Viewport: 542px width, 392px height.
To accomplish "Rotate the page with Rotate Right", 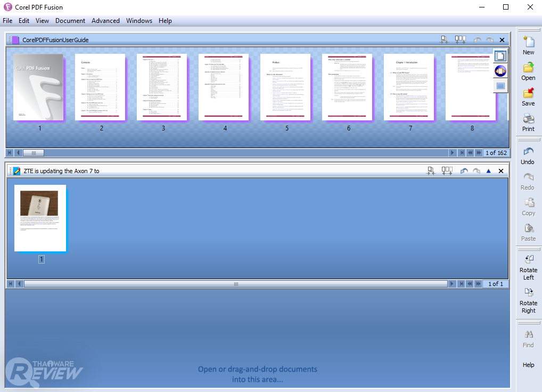I will pyautogui.click(x=529, y=292).
